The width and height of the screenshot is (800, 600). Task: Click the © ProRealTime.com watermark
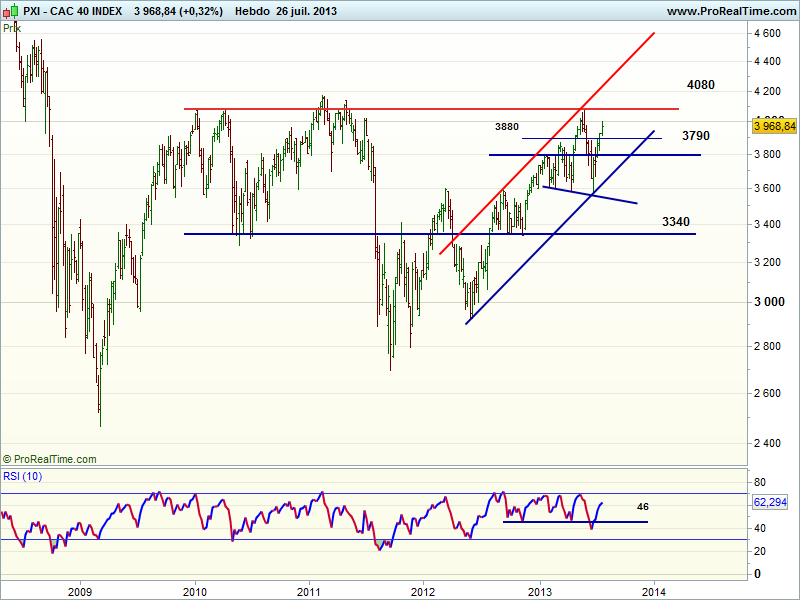50,459
